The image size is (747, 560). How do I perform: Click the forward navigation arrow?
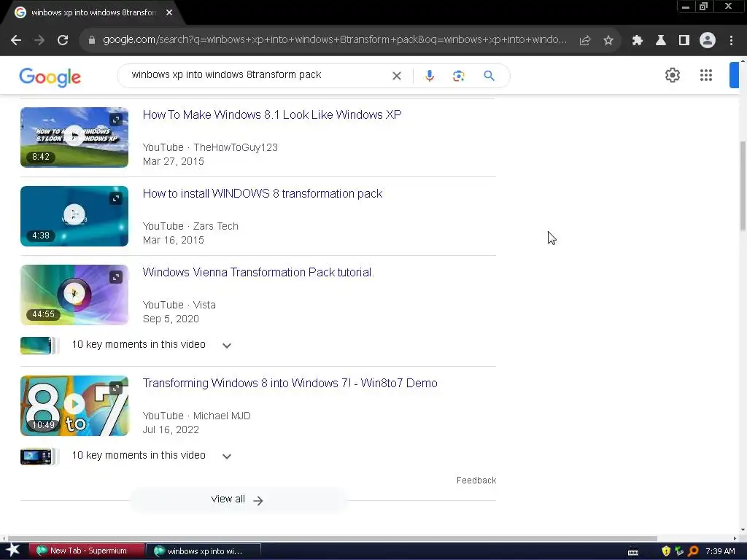[39, 41]
